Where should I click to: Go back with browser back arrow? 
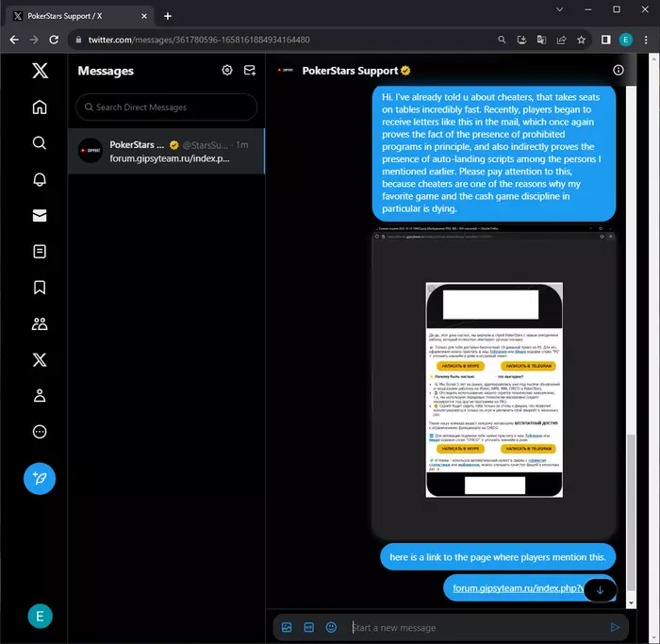click(x=14, y=40)
